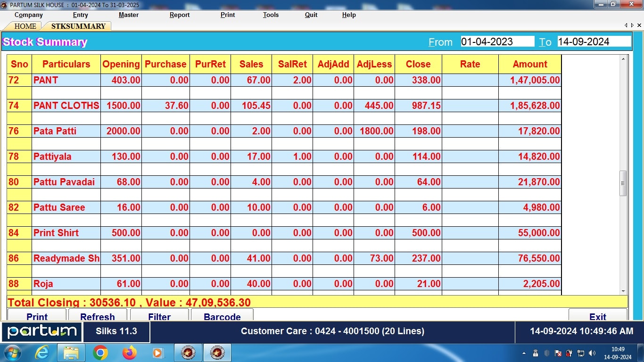Open Windows Media Player from the taskbar

[x=157, y=352]
